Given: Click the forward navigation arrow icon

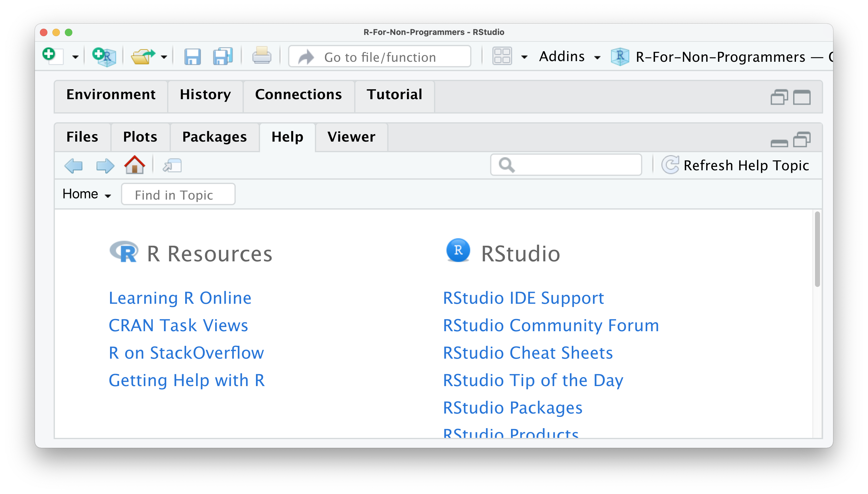Looking at the screenshot, I should tap(104, 165).
